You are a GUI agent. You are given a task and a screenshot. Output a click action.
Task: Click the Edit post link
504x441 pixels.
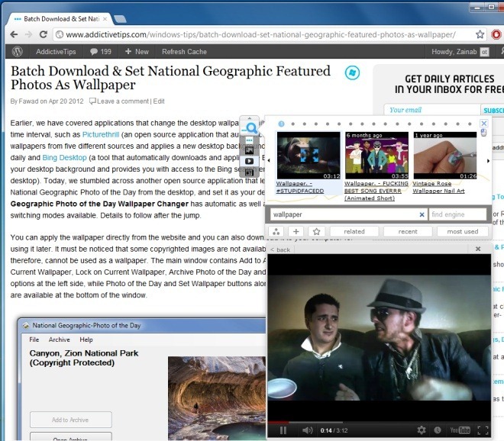click(x=159, y=101)
